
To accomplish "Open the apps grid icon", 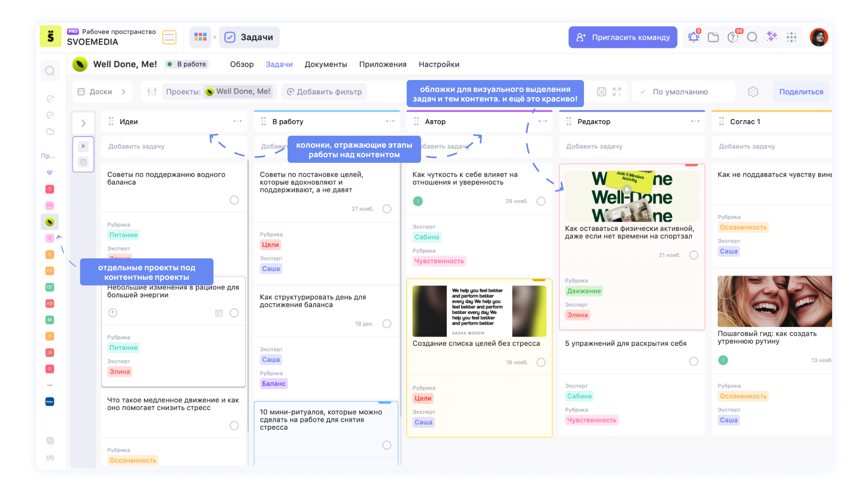I will [791, 37].
